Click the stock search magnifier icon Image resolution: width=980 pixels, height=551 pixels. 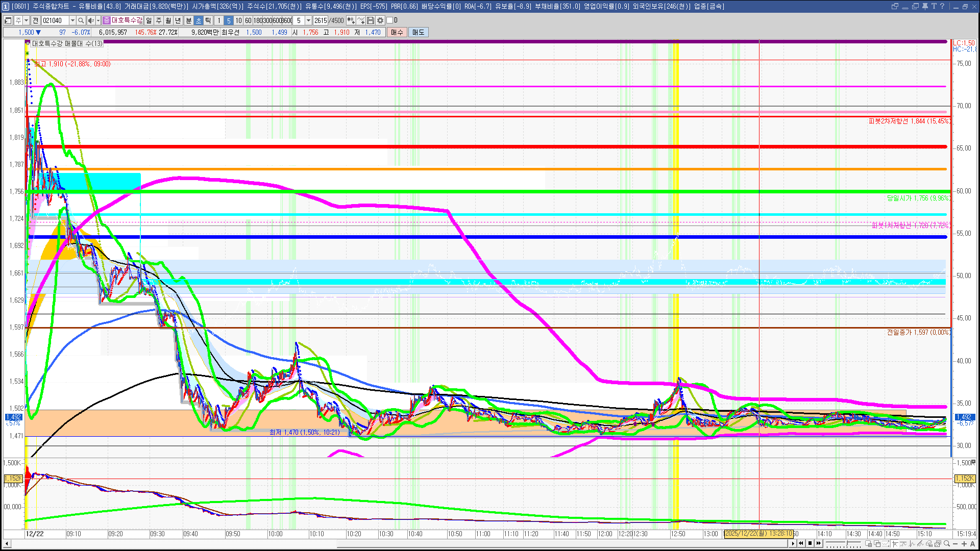pyautogui.click(x=81, y=20)
